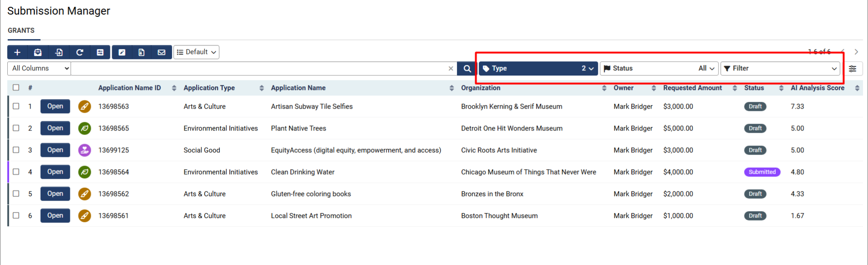Sort by Organization column arrows

coord(604,88)
